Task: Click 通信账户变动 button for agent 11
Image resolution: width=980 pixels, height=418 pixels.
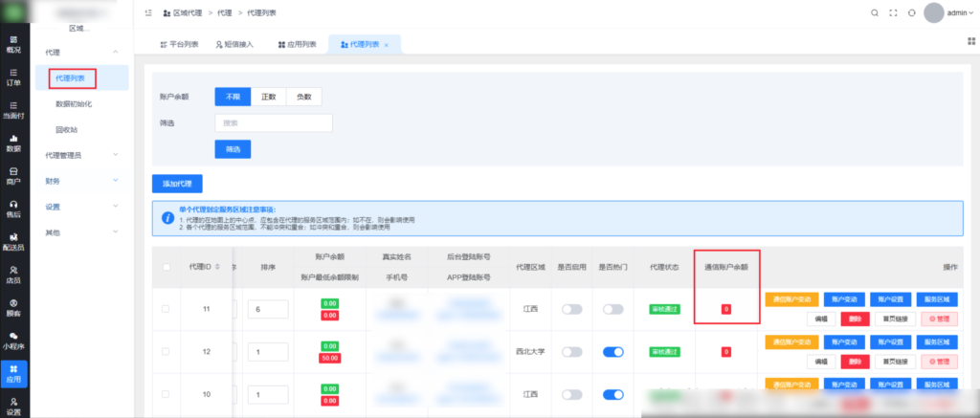Action: pyautogui.click(x=791, y=299)
